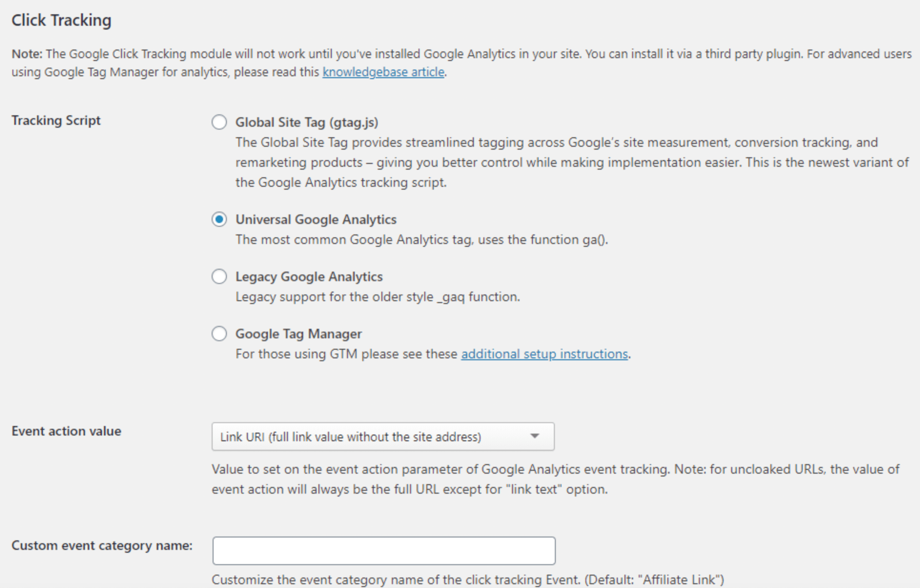The width and height of the screenshot is (920, 588).
Task: Click the Legacy Google Analytics label
Action: pyautogui.click(x=309, y=277)
